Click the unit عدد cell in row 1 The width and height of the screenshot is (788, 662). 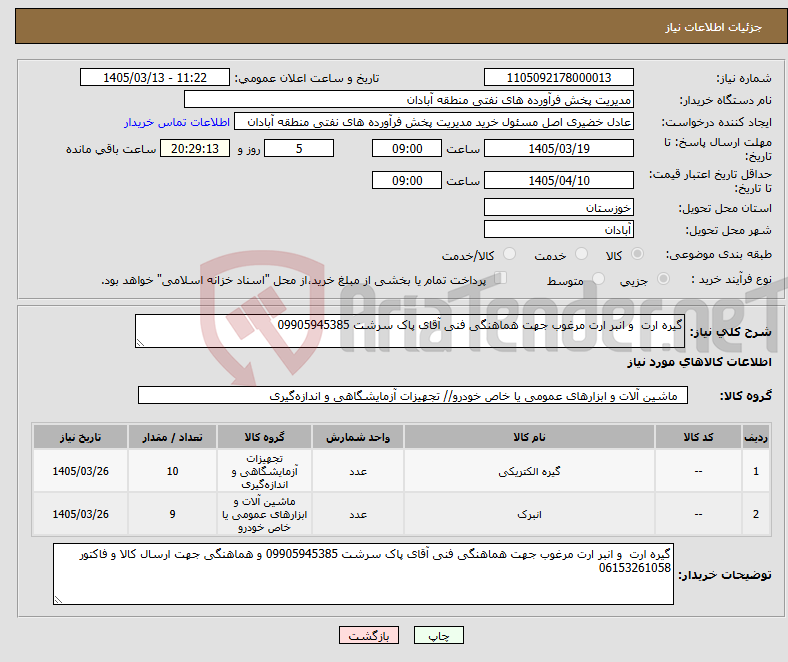point(358,471)
